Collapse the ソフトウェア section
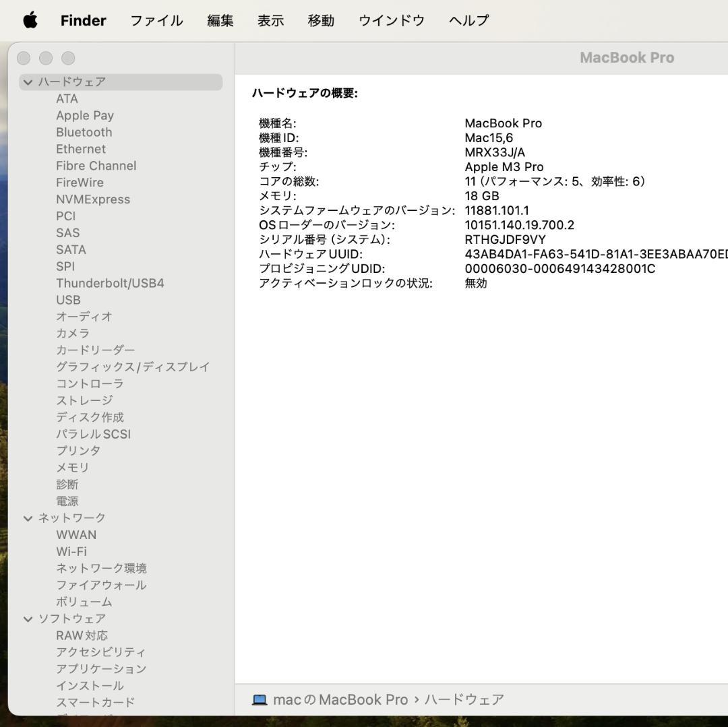This screenshot has width=728, height=727. (x=28, y=619)
